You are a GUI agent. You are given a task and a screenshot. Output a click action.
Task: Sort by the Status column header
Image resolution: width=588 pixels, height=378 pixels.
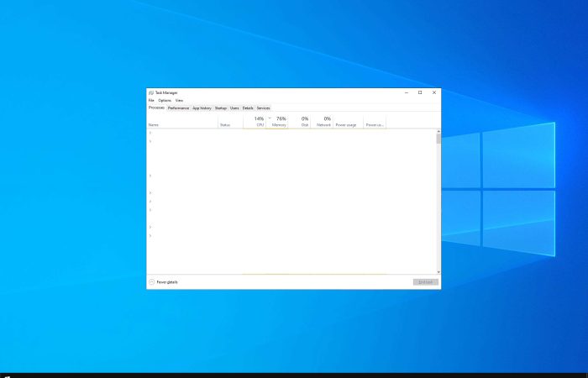point(231,122)
